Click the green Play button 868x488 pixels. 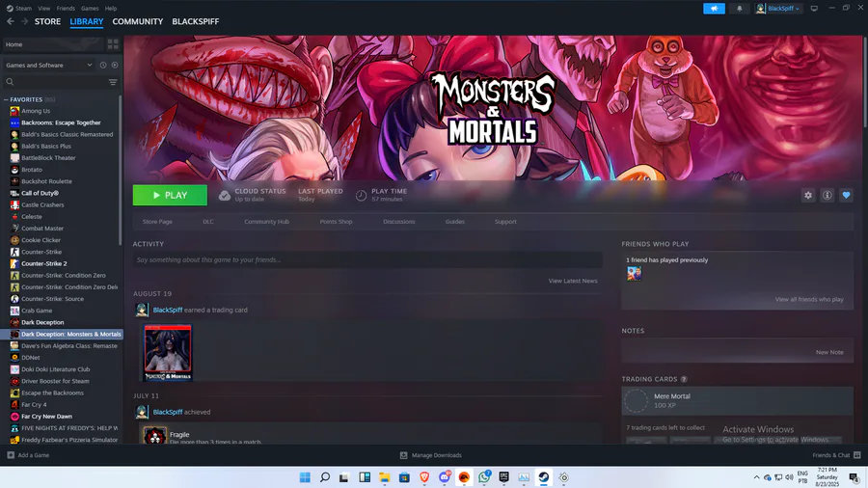[x=170, y=196]
